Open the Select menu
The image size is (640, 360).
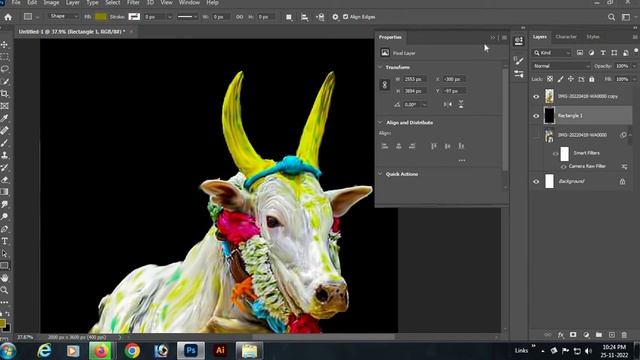coord(112,3)
